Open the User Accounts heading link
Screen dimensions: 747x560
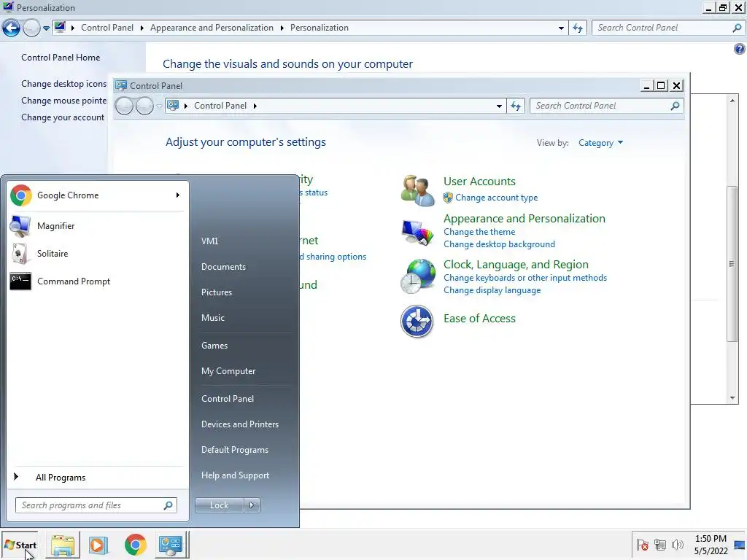click(x=479, y=182)
